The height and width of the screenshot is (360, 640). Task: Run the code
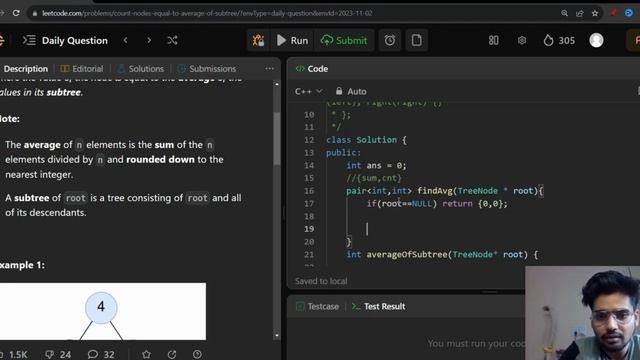click(293, 40)
